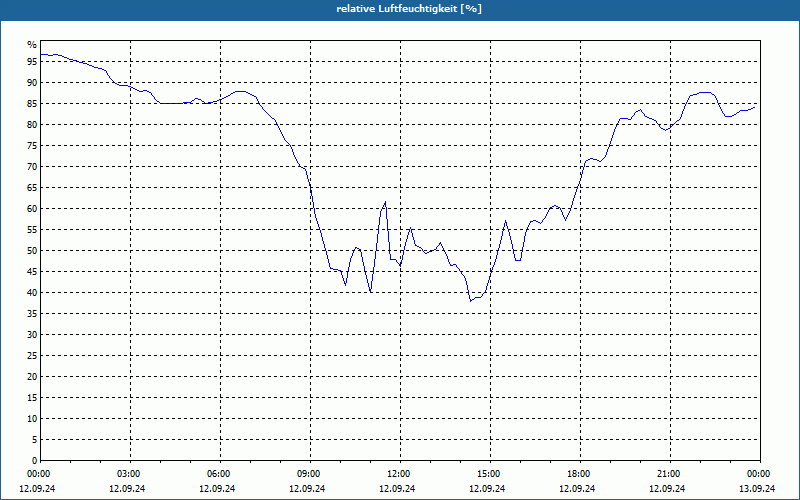Click the '12.09.24' date under 15:00
The width and height of the screenshot is (800, 500).
click(487, 489)
